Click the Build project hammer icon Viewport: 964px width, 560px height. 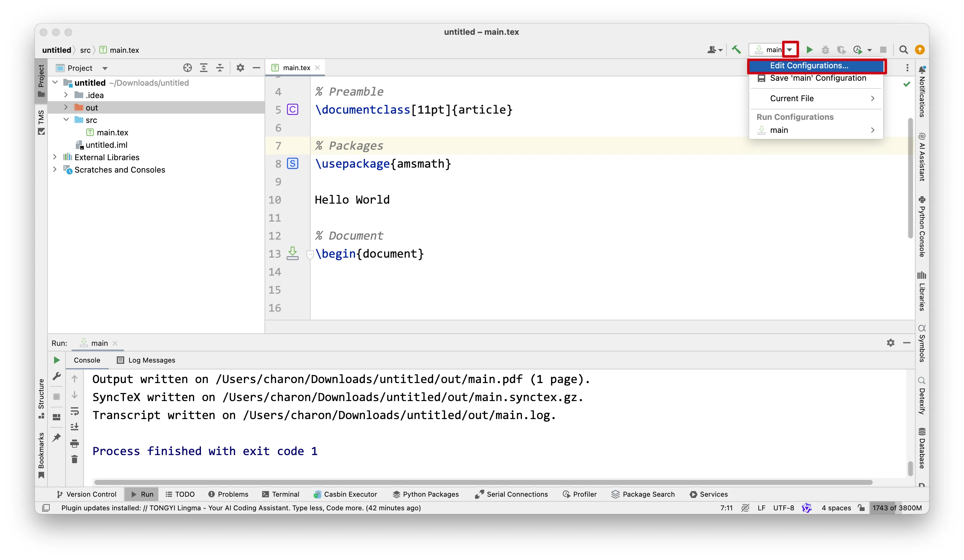click(736, 50)
